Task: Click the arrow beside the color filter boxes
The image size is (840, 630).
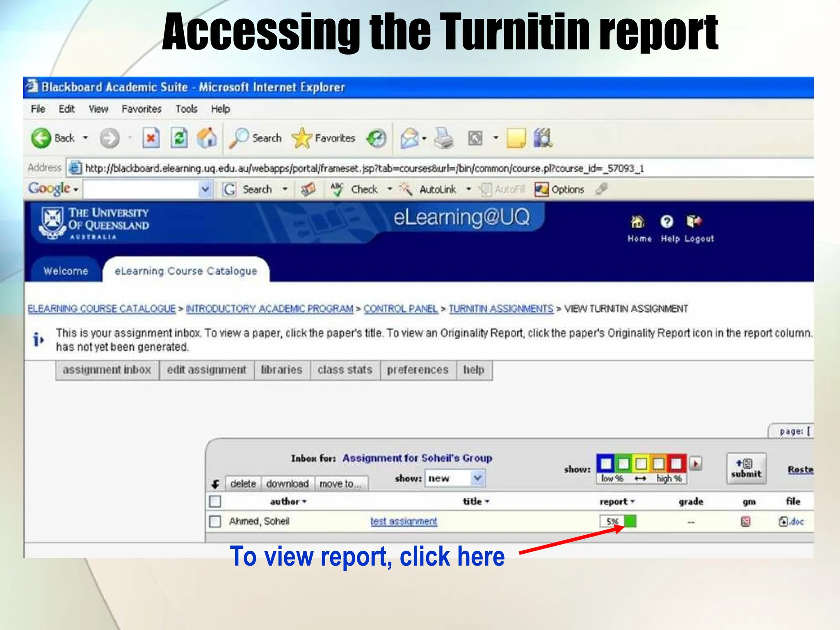Action: 695,464
